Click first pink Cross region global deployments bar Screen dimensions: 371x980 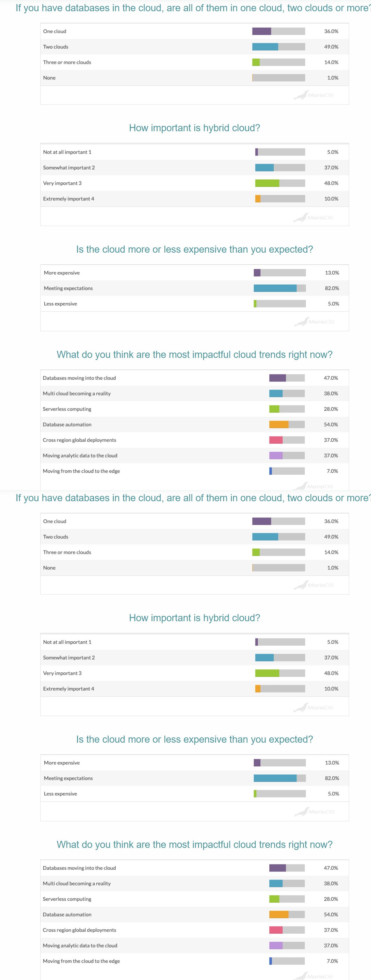(276, 440)
